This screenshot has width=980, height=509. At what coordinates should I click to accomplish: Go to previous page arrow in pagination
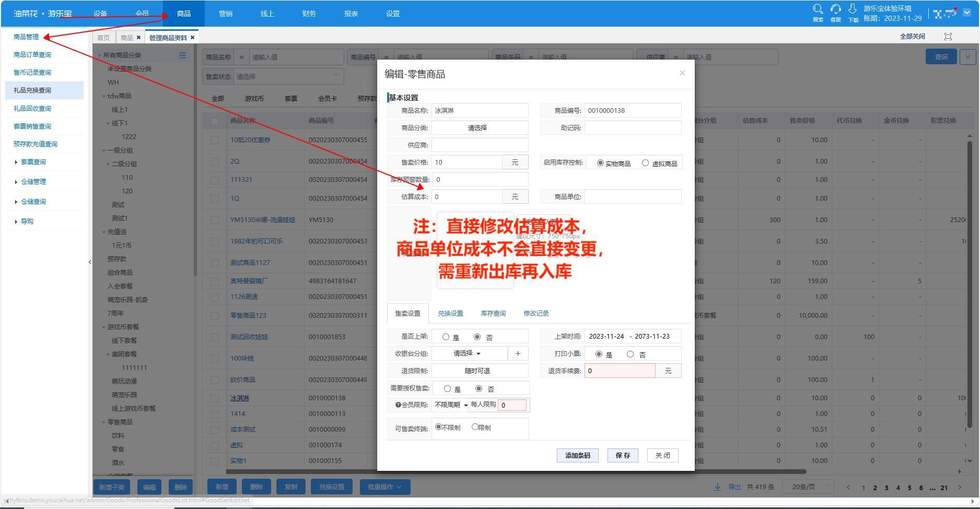(x=848, y=487)
